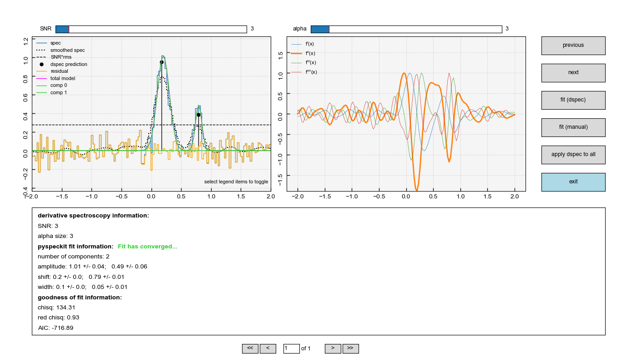Click the page number input field

(291, 349)
